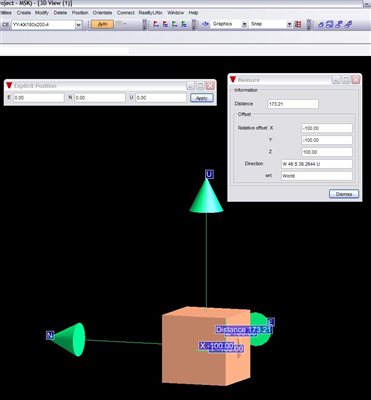Click the first blue 3D shape icon
Screen dimensions: 371x400
(321, 24)
